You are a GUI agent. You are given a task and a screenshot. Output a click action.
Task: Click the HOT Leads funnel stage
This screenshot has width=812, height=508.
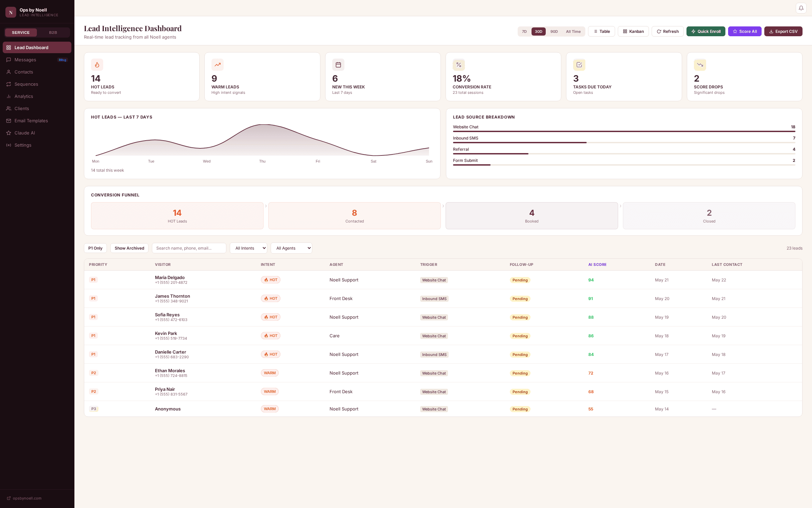[177, 216]
